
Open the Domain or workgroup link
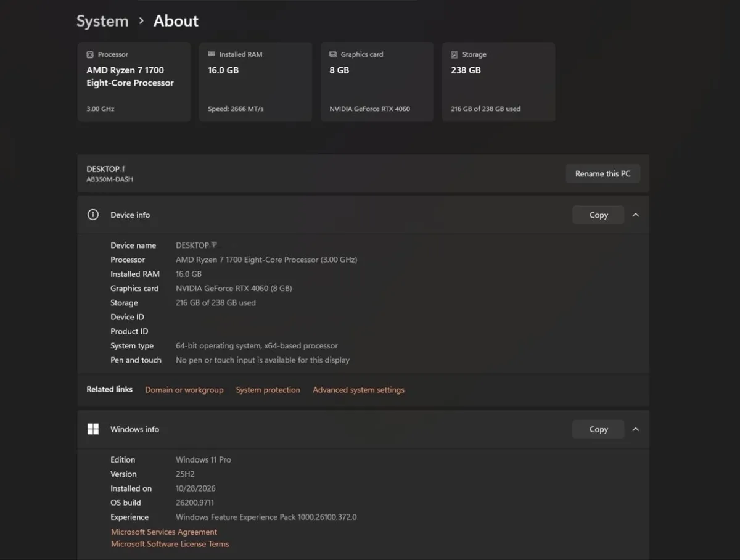click(x=184, y=390)
